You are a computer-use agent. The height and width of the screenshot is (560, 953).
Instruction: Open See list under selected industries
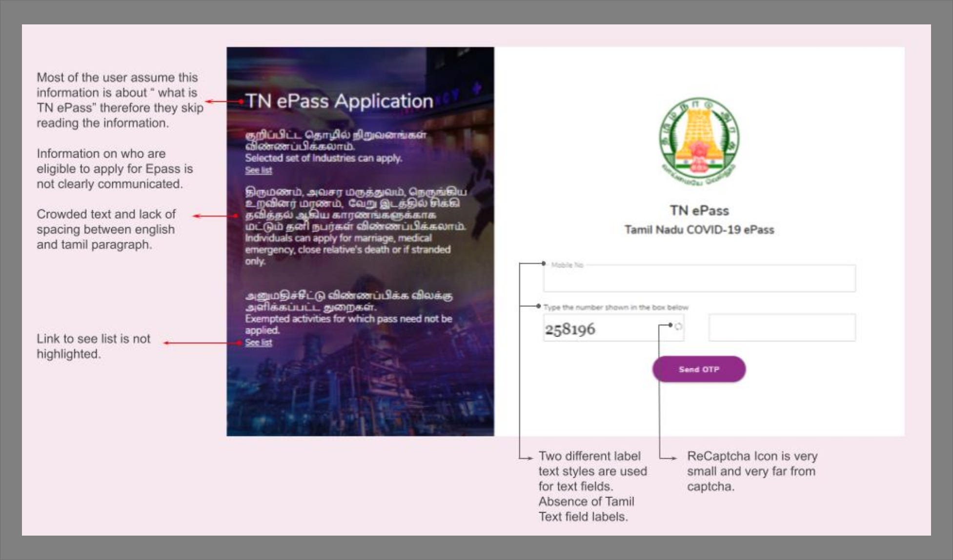click(259, 170)
